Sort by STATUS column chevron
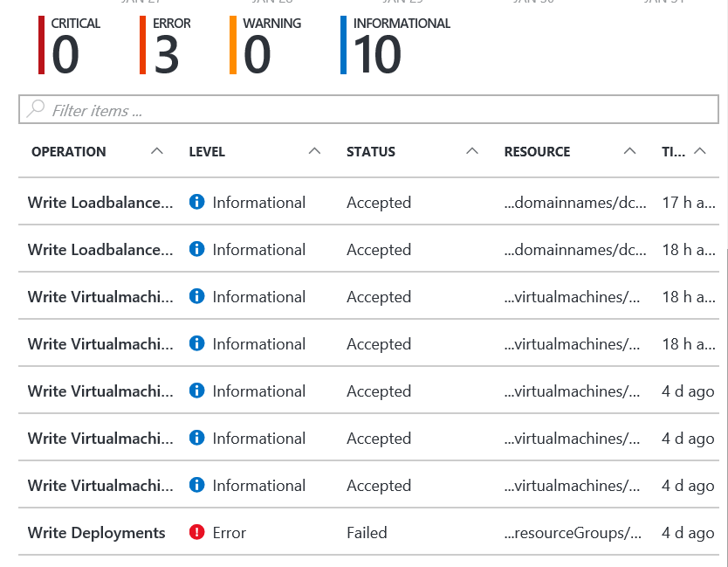 point(471,151)
